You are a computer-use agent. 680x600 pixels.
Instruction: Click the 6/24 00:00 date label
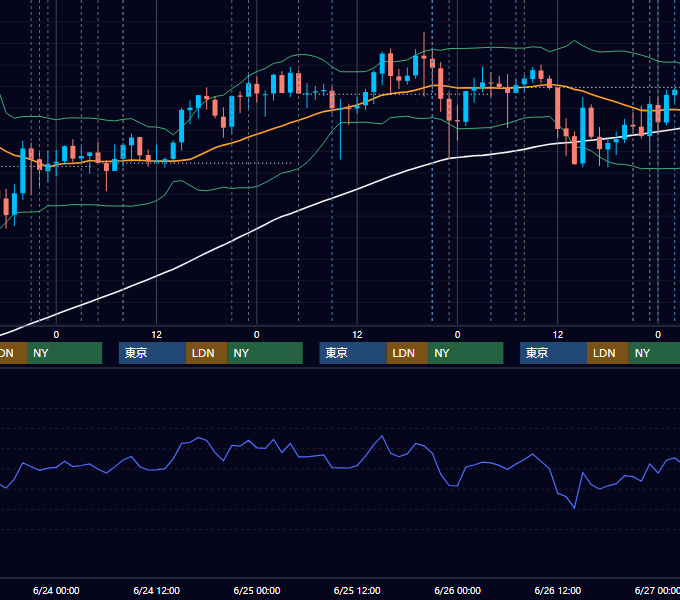[x=56, y=590]
